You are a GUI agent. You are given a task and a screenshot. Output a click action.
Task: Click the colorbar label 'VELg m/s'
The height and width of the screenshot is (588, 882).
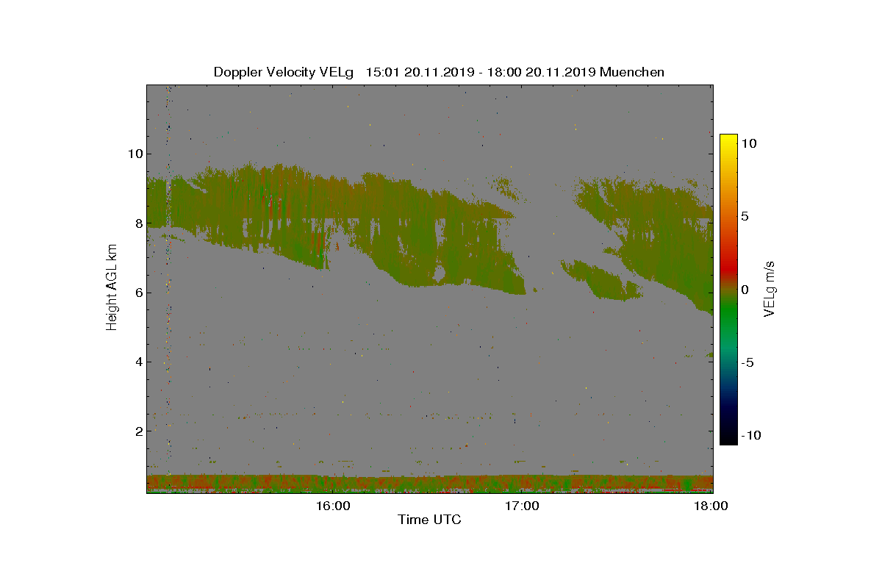pos(770,290)
